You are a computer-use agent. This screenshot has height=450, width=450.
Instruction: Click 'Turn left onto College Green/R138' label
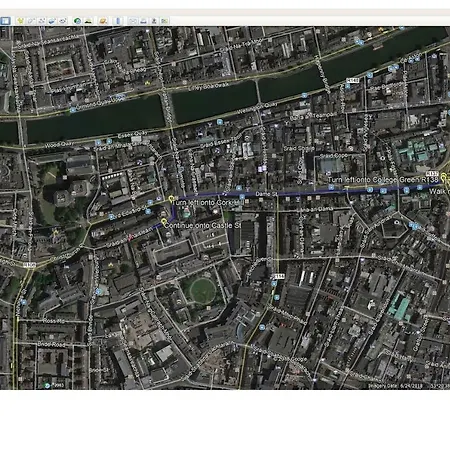(x=383, y=180)
